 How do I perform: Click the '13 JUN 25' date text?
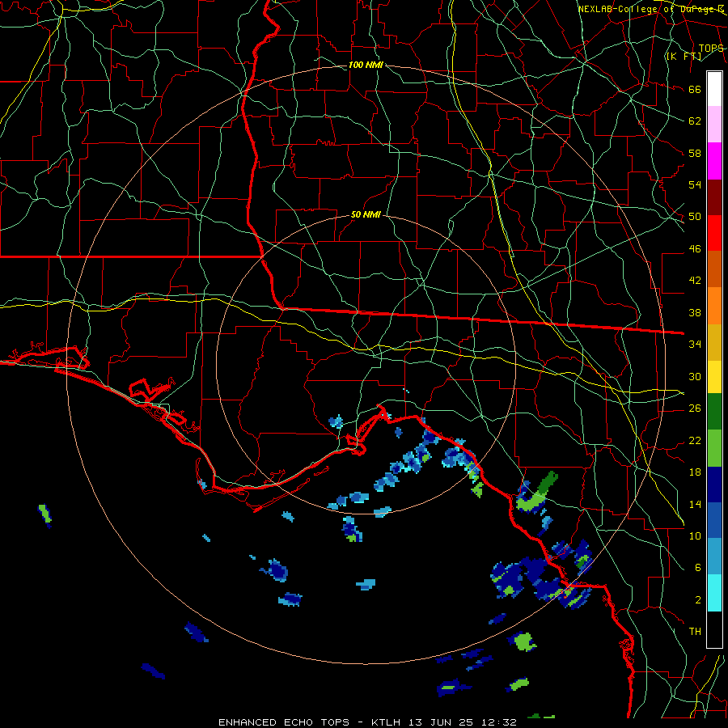click(x=441, y=722)
